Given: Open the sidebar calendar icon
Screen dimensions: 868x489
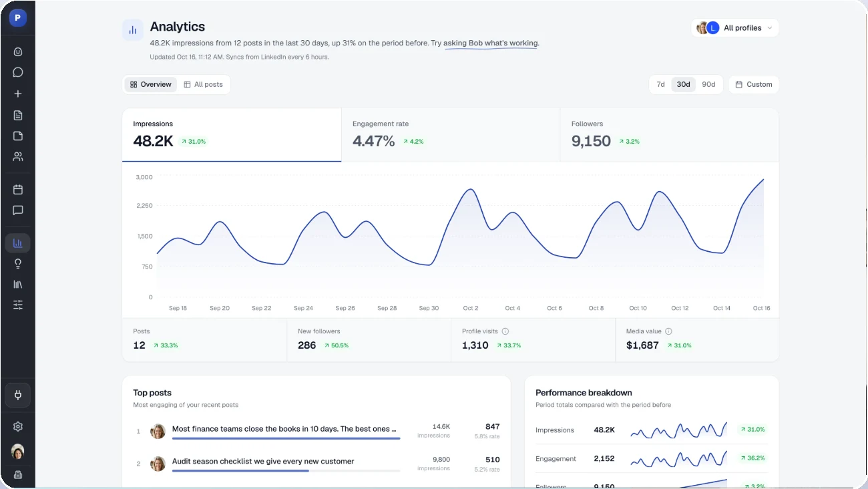Looking at the screenshot, I should point(18,190).
